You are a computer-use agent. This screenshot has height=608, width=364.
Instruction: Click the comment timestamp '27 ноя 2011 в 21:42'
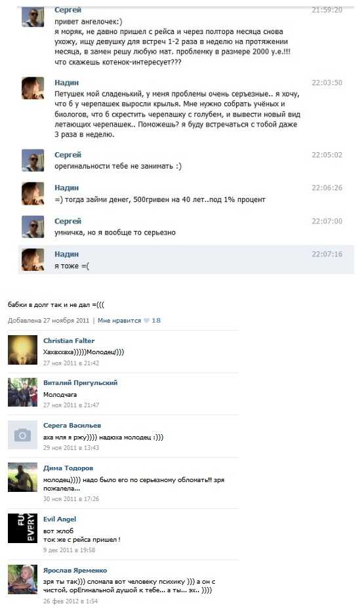71,363
